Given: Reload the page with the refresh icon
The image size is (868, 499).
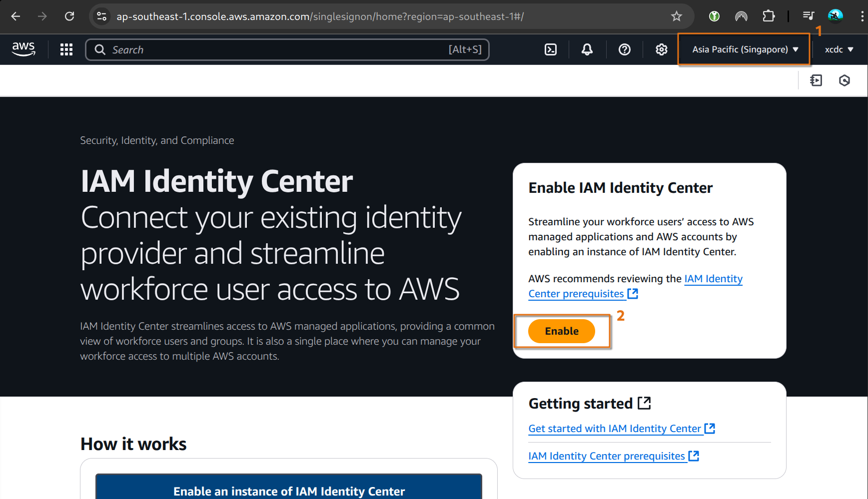Looking at the screenshot, I should pyautogui.click(x=69, y=16).
